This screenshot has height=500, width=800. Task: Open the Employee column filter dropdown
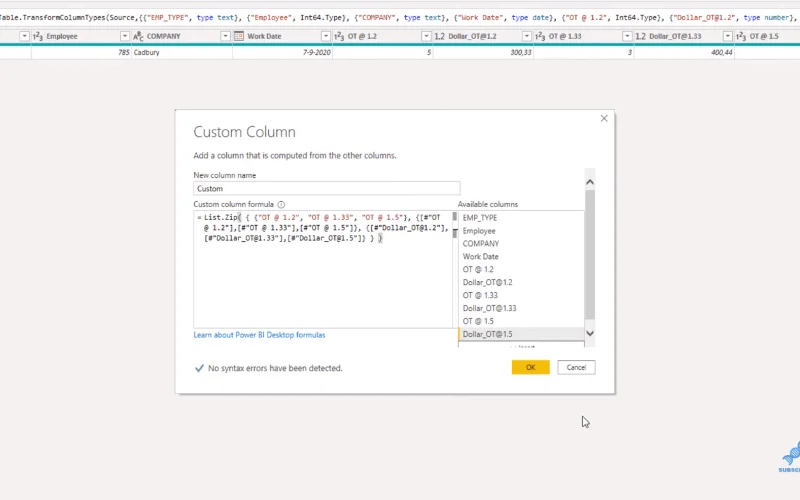point(124,36)
